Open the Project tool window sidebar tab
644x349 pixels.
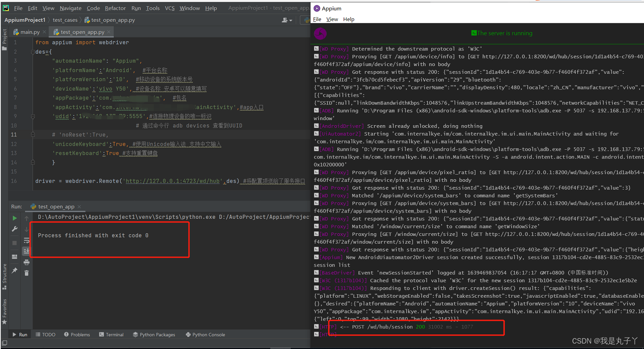click(5, 40)
